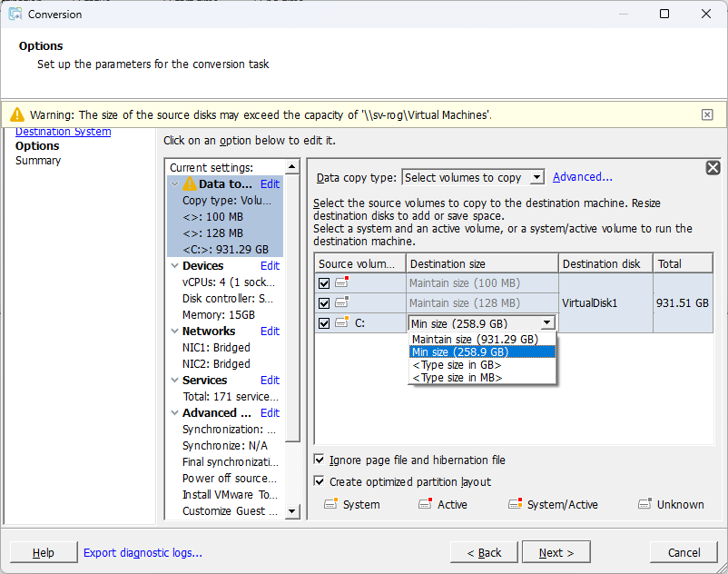
Task: Edit the Services settings
Action: (x=270, y=380)
